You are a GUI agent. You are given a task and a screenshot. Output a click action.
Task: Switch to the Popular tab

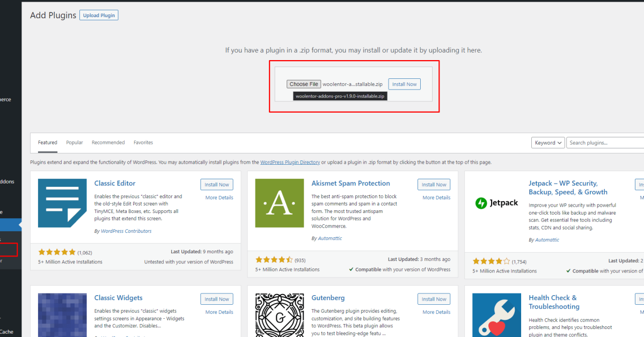click(74, 142)
